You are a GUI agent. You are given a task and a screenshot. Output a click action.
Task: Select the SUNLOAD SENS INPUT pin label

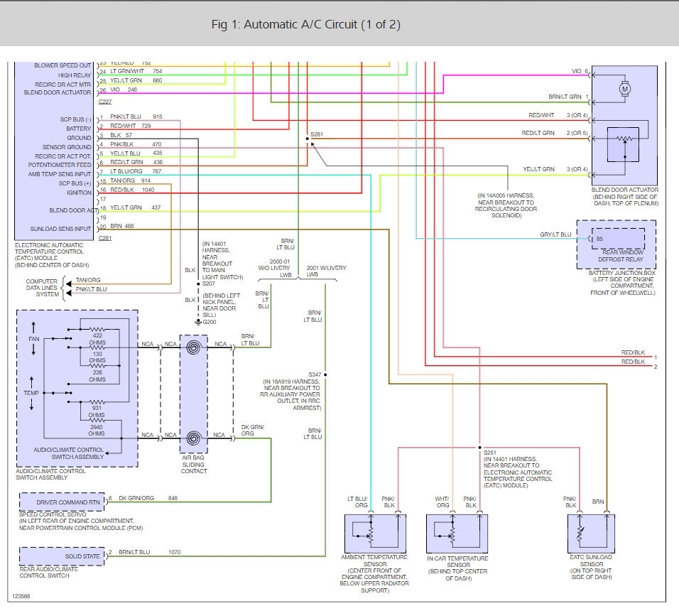[x=60, y=229]
